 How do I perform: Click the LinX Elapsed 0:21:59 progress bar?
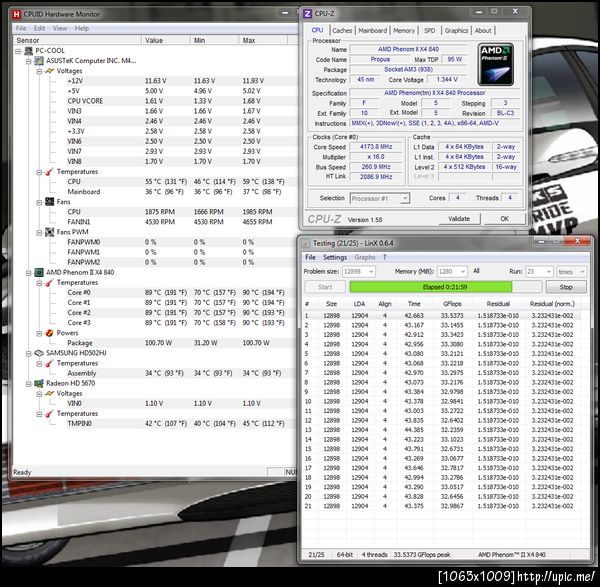tap(445, 287)
